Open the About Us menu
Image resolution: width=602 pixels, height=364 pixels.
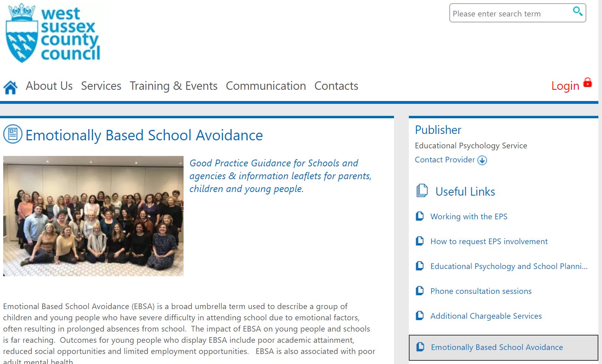pos(49,86)
